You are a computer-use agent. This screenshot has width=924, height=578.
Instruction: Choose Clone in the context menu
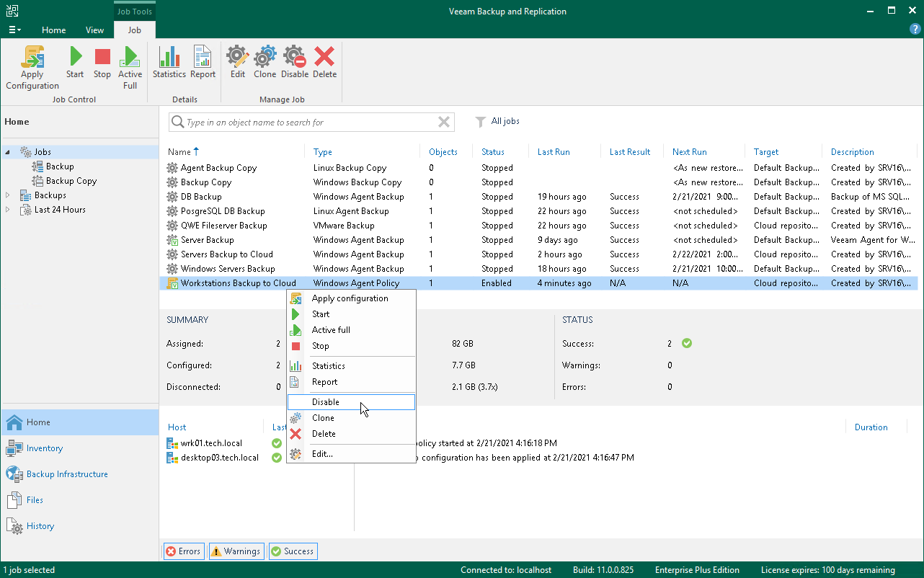[x=351, y=418]
